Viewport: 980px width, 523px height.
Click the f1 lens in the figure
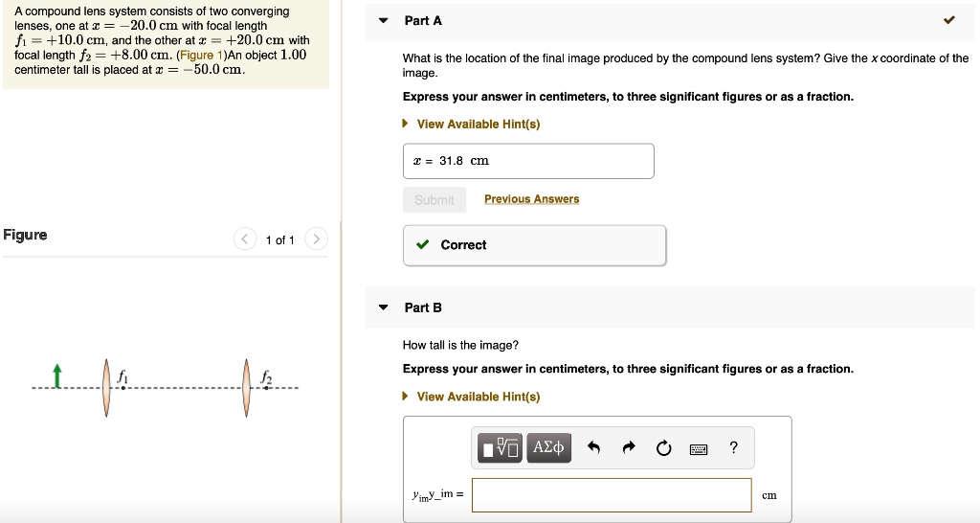(107, 387)
